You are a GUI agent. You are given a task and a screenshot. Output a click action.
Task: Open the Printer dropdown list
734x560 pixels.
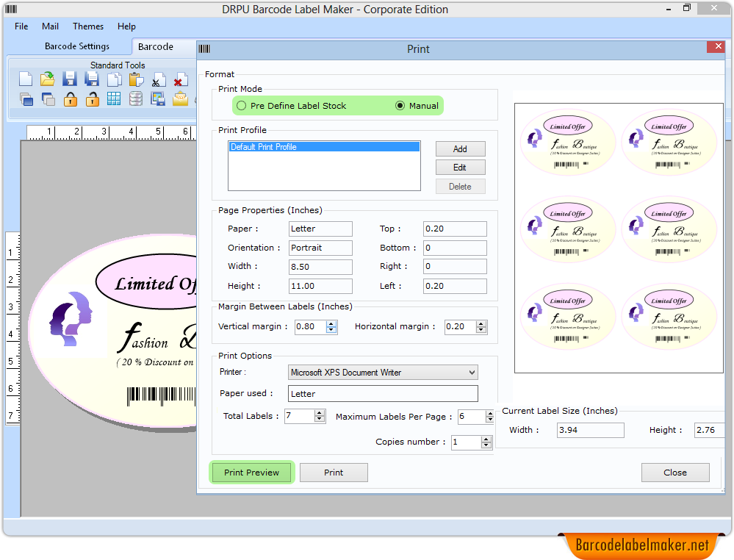coord(472,373)
